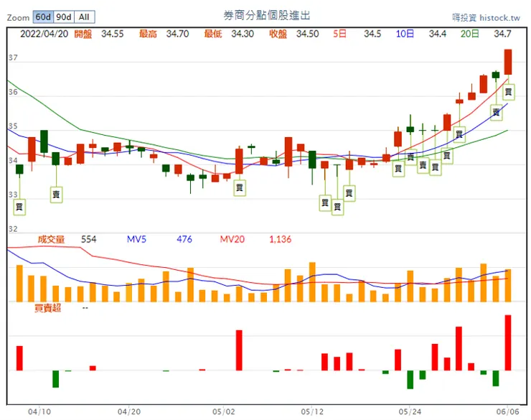Click the 賣 sell marker near 04/10

[x=56, y=192]
